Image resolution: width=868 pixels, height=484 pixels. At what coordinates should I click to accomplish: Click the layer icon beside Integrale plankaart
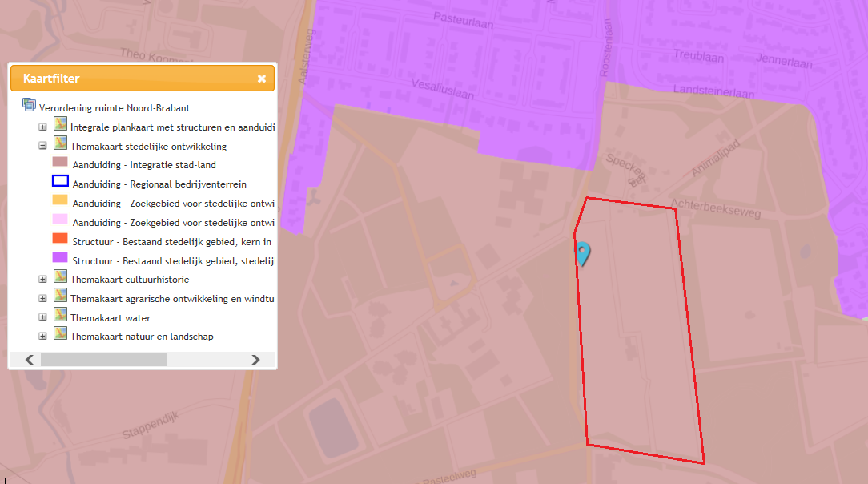point(60,123)
